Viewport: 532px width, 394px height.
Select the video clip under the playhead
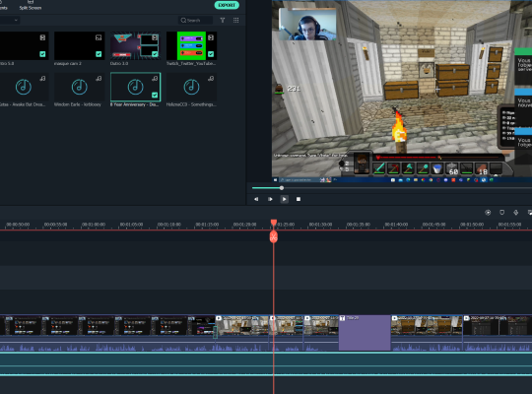pyautogui.click(x=286, y=333)
